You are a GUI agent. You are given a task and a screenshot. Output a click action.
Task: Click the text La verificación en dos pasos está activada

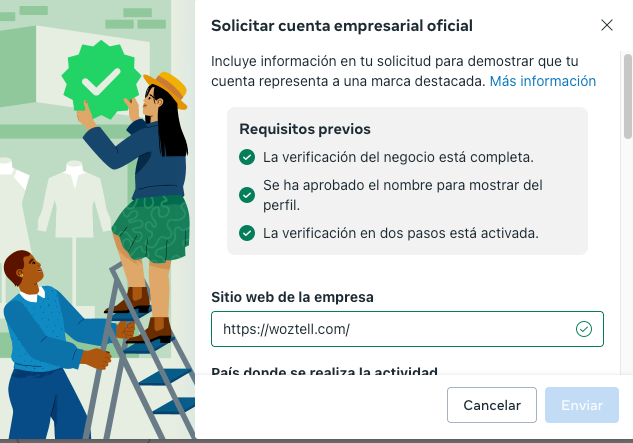tap(401, 233)
